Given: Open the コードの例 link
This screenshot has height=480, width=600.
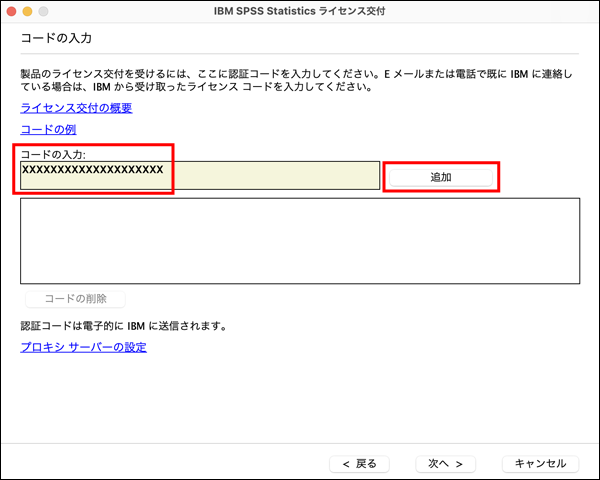Looking at the screenshot, I should pyautogui.click(x=48, y=129).
